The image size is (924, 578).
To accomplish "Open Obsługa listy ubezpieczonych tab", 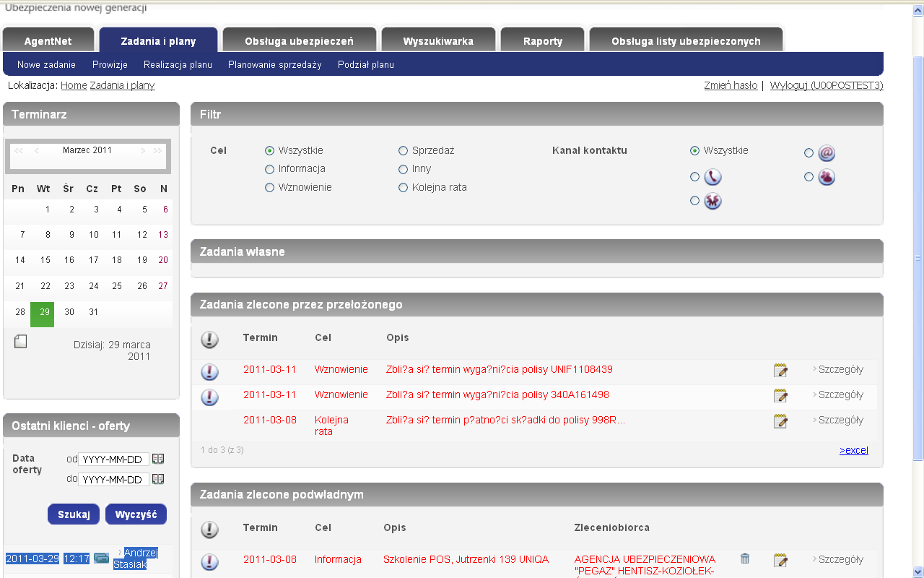I will (686, 41).
